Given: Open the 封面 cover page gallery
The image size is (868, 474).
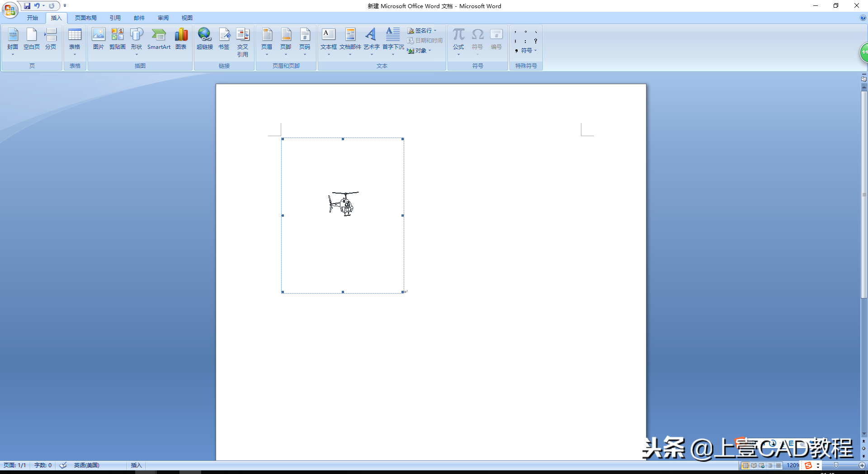Looking at the screenshot, I should coord(13,42).
